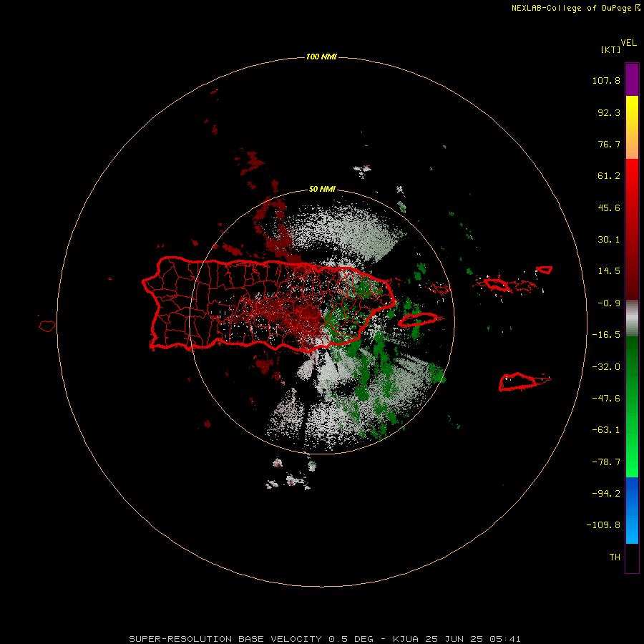Click the -94.2 legend value
The width and height of the screenshot is (644, 644).
[606, 493]
